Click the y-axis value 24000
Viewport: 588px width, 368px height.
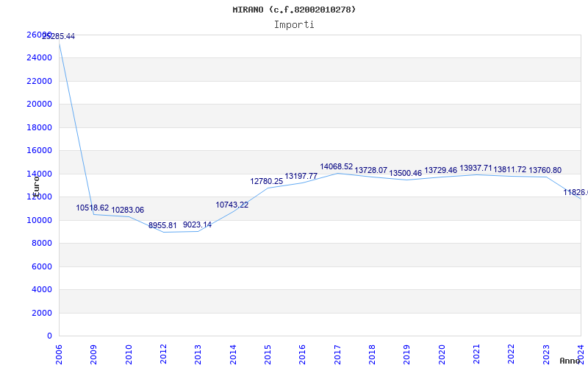point(39,58)
